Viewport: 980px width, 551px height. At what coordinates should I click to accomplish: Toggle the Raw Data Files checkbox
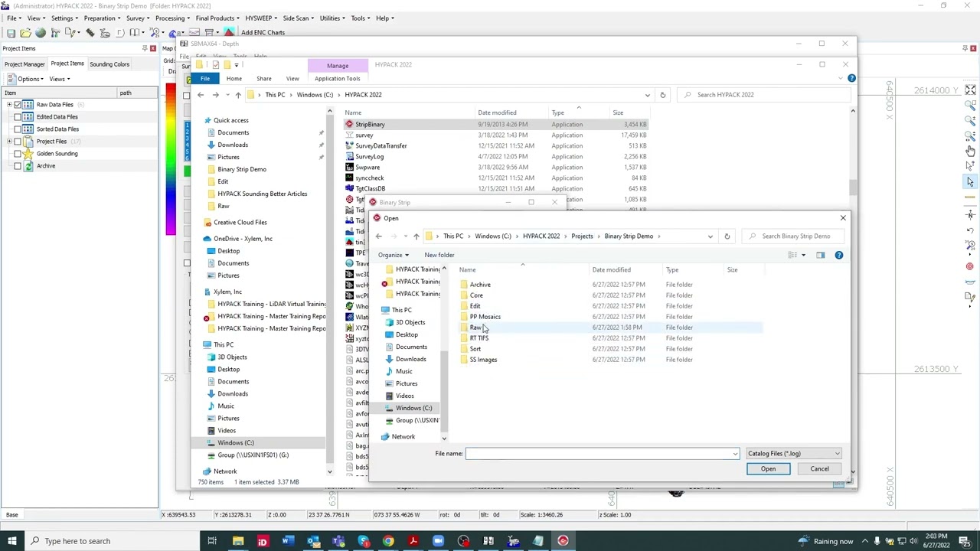tap(18, 104)
